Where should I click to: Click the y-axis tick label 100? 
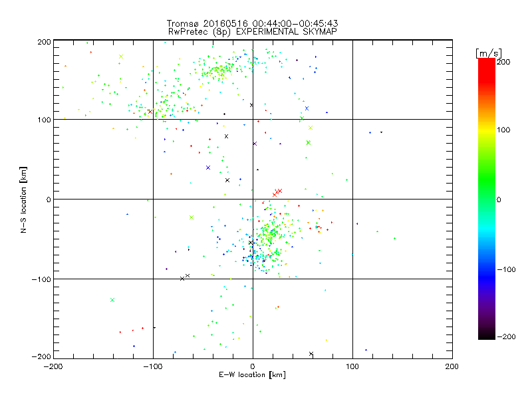coord(44,120)
